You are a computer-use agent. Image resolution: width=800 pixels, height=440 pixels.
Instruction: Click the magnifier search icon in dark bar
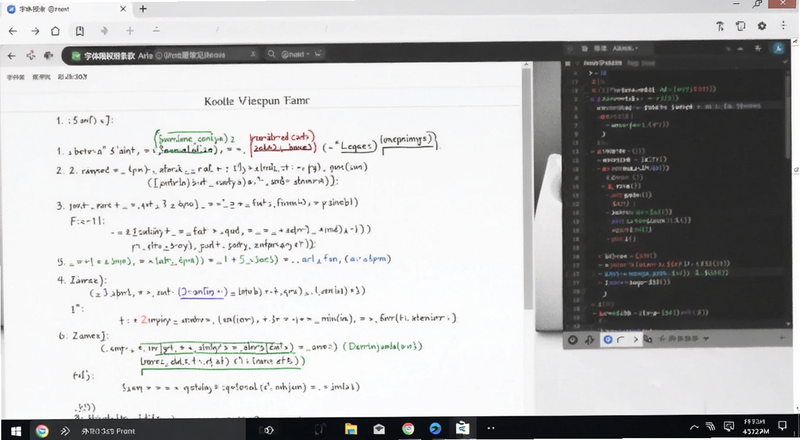point(271,54)
